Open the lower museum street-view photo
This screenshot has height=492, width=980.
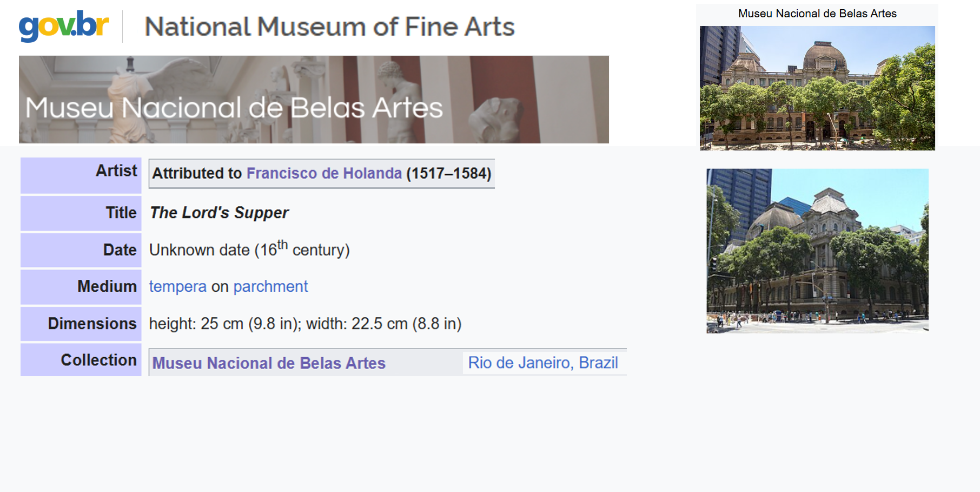[817, 251]
